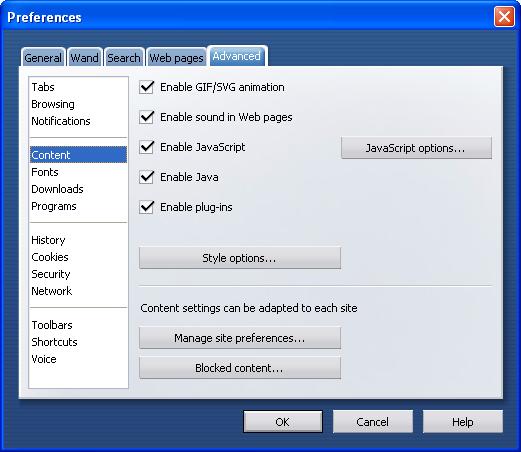This screenshot has height=452, width=521.
Task: Confirm preferences with OK
Action: (x=283, y=422)
